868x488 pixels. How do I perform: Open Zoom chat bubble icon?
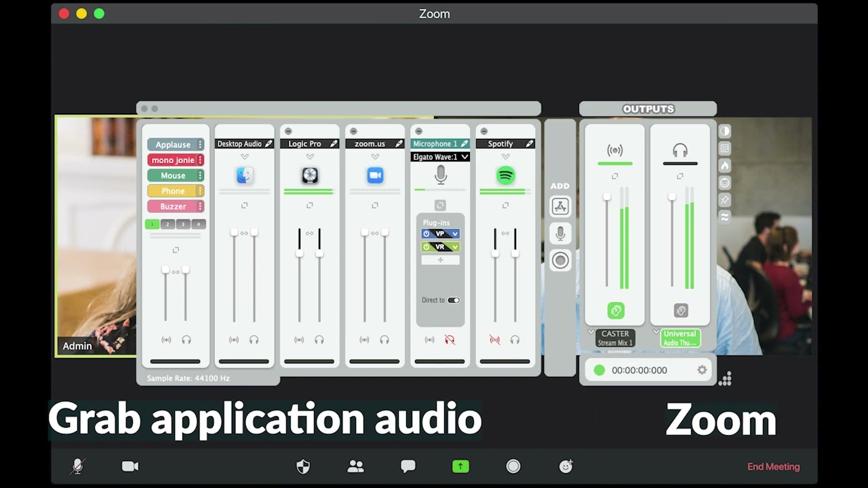[408, 466]
